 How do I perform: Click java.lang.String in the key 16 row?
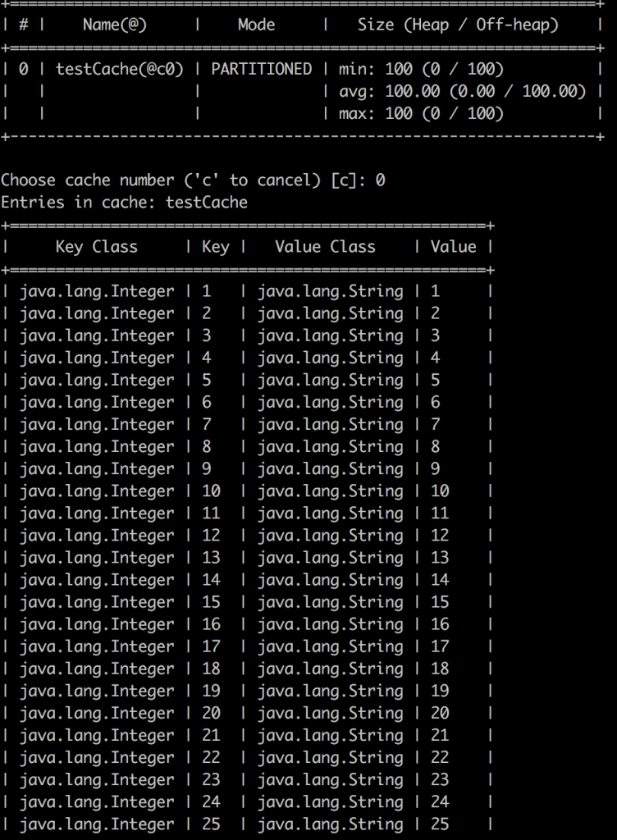click(330, 624)
